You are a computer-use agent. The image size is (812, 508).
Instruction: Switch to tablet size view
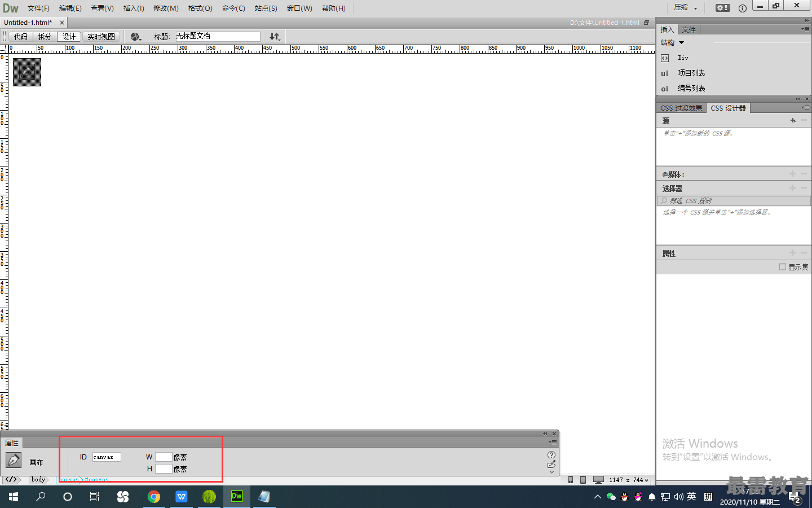(583, 480)
